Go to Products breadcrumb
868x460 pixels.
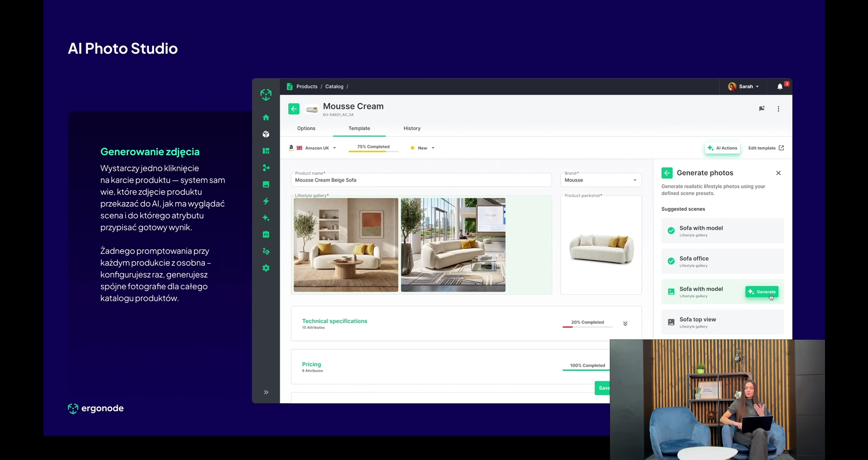(x=307, y=86)
